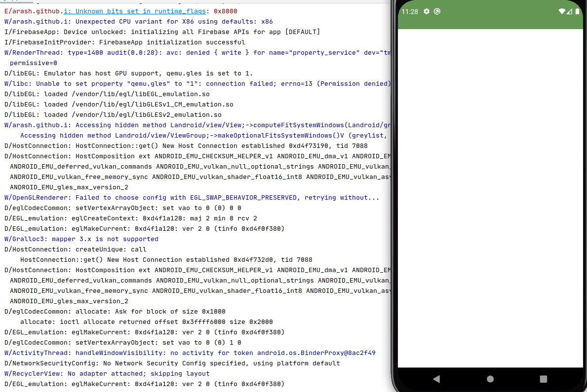Click the W/RenderThread avc denied warning line
587x392 pixels.
pyautogui.click(x=197, y=53)
